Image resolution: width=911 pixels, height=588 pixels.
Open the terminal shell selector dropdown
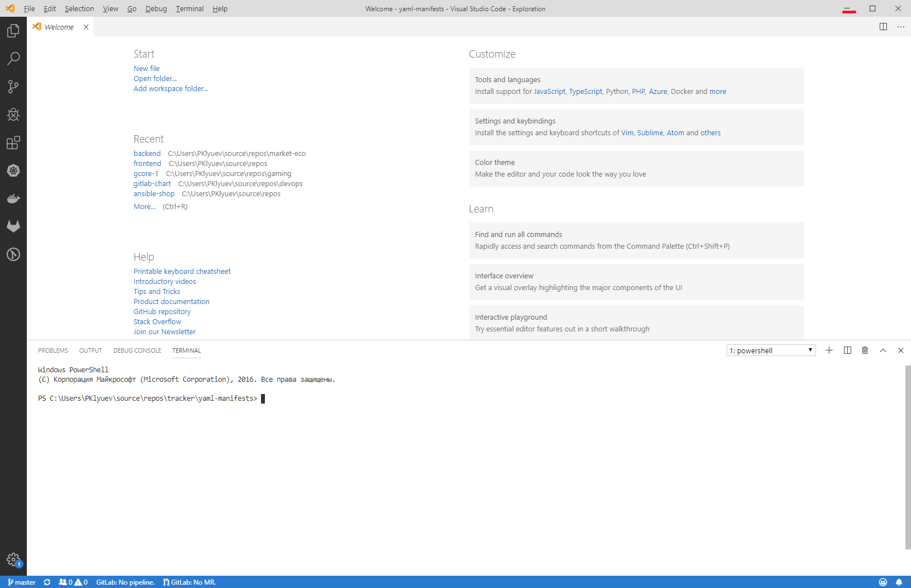coord(770,350)
